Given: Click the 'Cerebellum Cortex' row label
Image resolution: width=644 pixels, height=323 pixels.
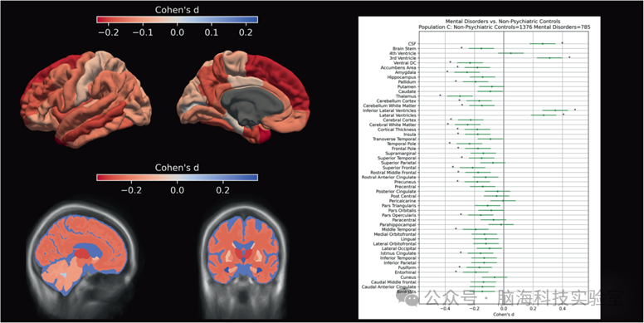Looking at the screenshot, I should (397, 101).
